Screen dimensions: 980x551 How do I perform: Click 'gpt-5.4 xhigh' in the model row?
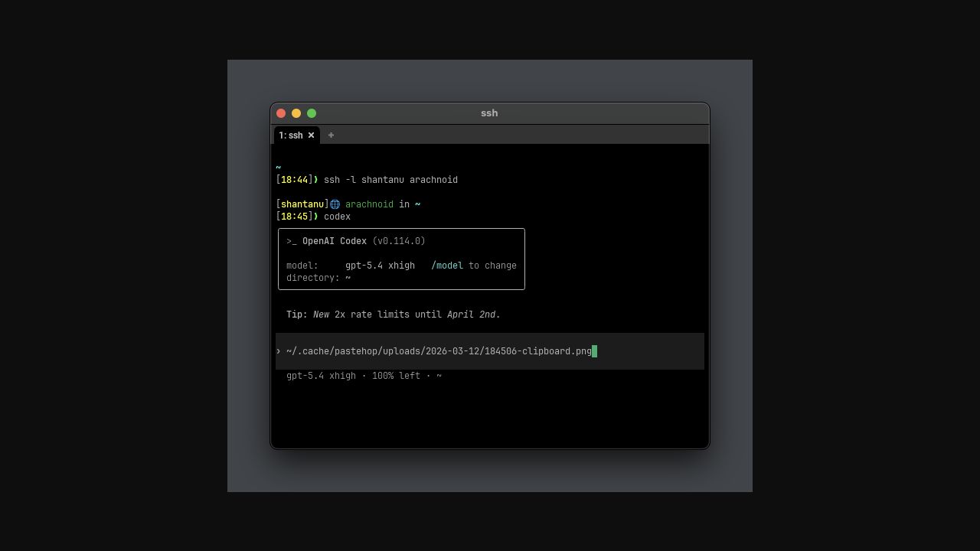pyautogui.click(x=380, y=266)
